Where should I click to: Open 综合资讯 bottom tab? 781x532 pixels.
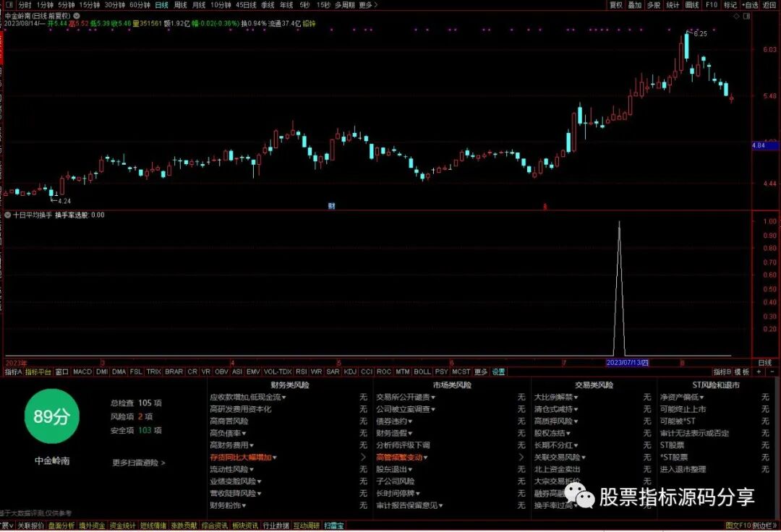(214, 525)
